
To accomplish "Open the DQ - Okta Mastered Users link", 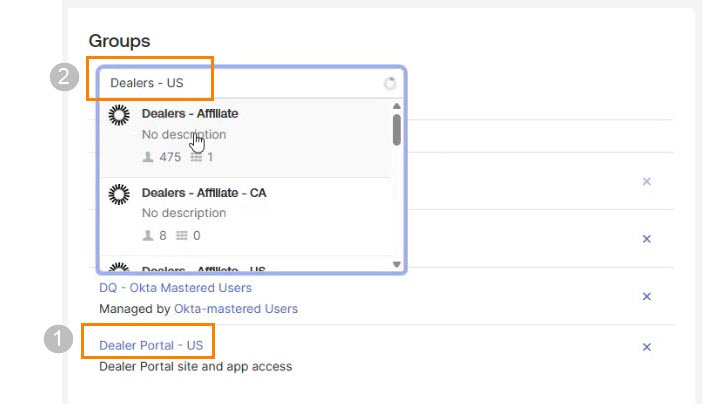I will [x=175, y=288].
